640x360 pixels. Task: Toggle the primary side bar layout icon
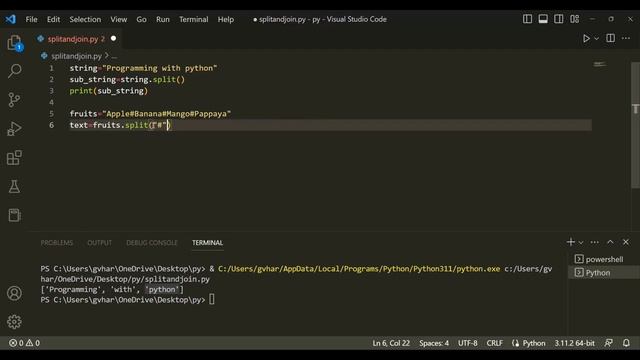pos(527,19)
